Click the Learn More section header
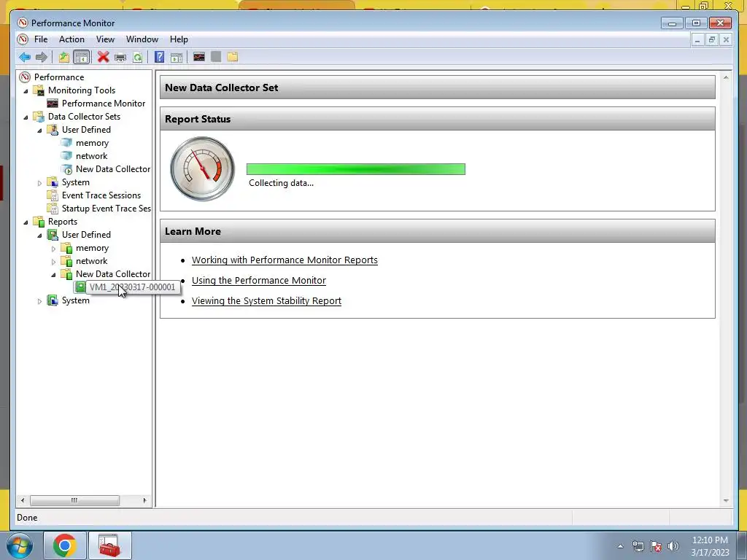The height and width of the screenshot is (560, 747). (438, 231)
